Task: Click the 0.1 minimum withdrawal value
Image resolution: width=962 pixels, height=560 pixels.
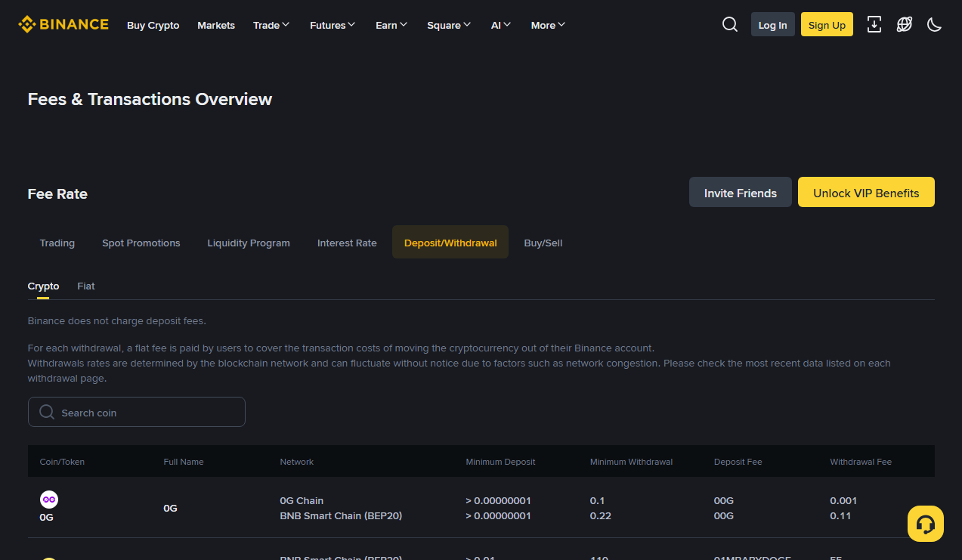Action: tap(598, 500)
